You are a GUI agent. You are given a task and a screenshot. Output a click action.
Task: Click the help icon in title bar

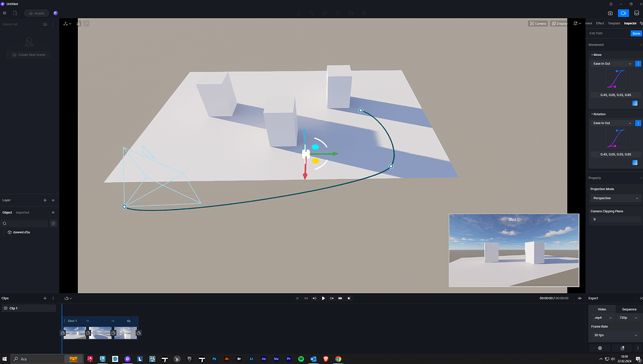[x=611, y=4]
